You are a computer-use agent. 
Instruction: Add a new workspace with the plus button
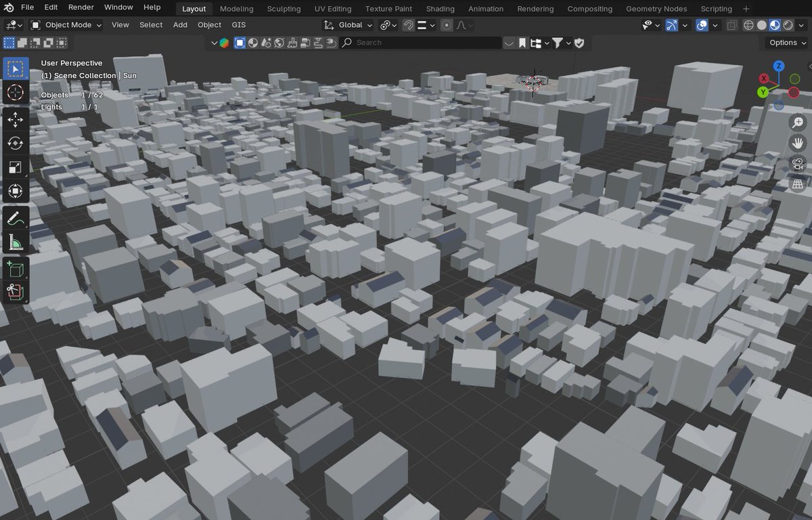point(746,9)
